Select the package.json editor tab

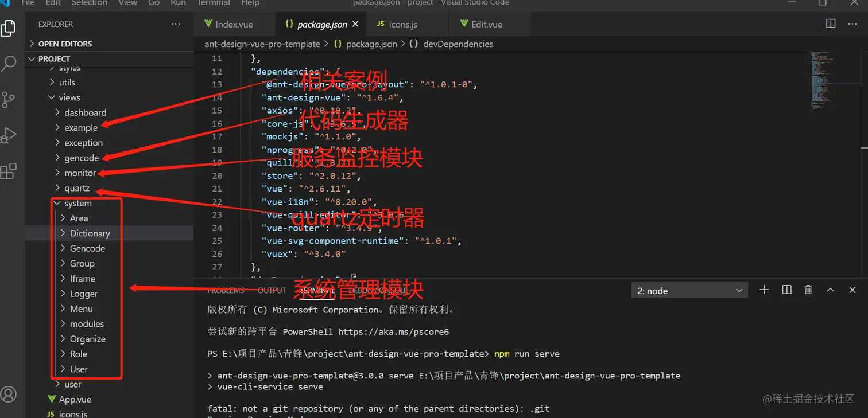click(321, 24)
